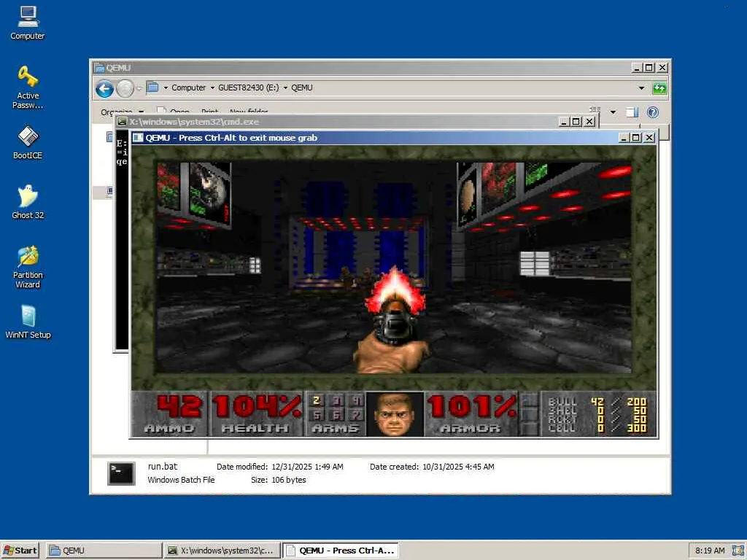Launch Active Password desktop shortcut
The height and width of the screenshot is (560, 747).
(28, 87)
